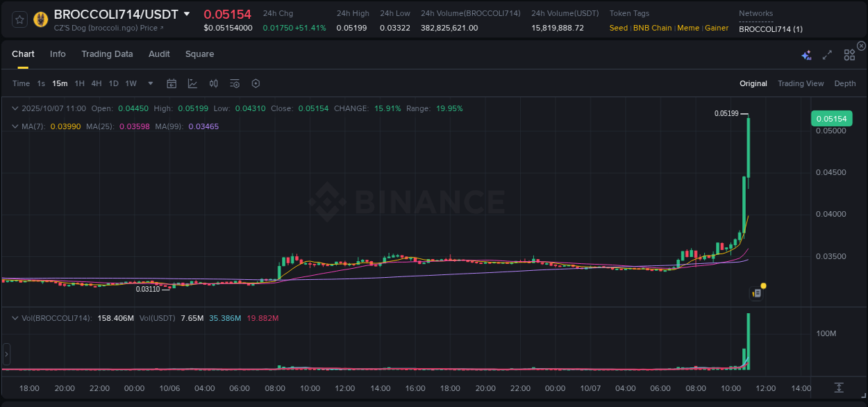Click the price scale icon bottom right

tap(840, 389)
